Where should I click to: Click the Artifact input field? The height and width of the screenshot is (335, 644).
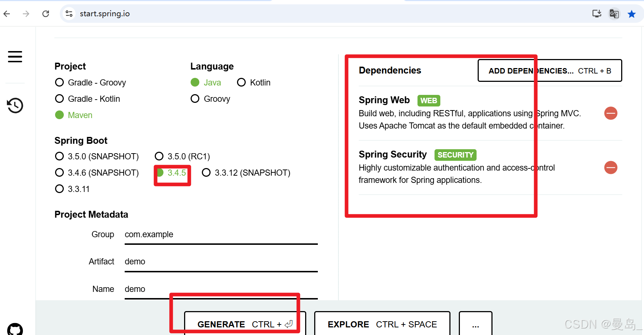point(221,262)
